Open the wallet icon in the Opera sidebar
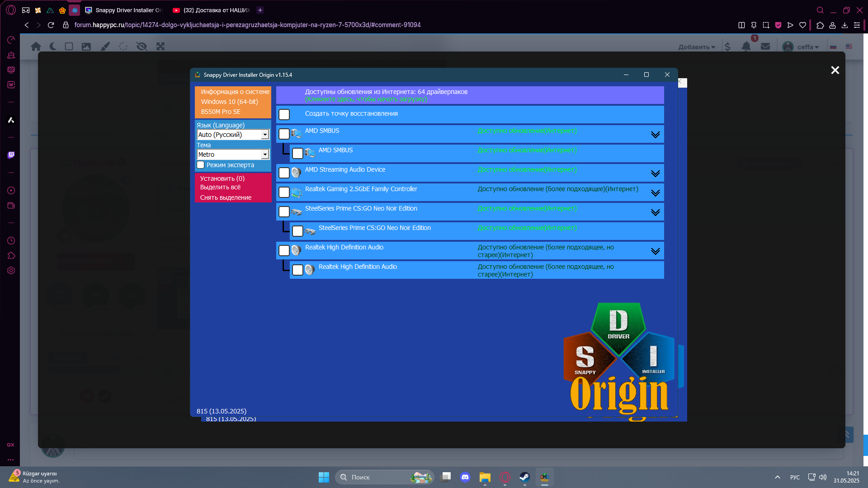This screenshot has width=868, height=488. pos(11,206)
